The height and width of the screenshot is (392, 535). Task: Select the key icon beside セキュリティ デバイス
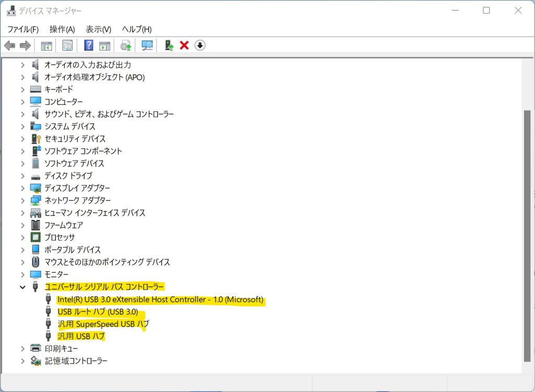coord(36,139)
